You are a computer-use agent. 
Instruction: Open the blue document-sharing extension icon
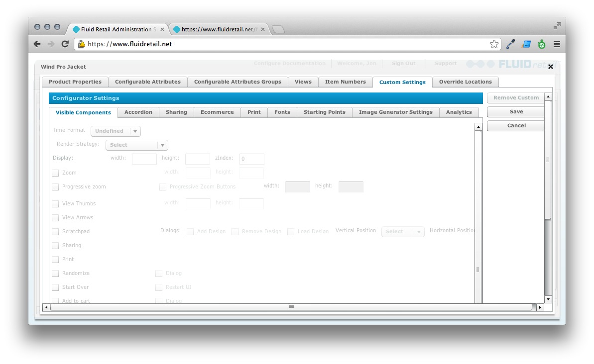pyautogui.click(x=525, y=44)
